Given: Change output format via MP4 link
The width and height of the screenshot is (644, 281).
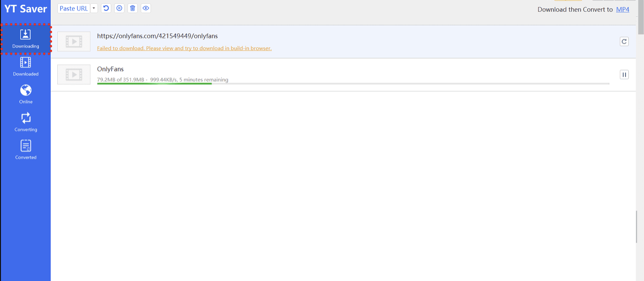Looking at the screenshot, I should (623, 9).
